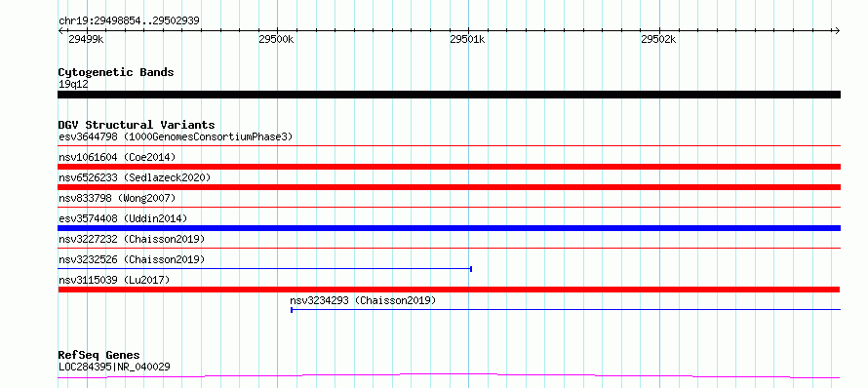Click the esv3644798 (1000GenomesConsortiumPhase3) variant label
The image size is (868, 388).
pos(176,136)
